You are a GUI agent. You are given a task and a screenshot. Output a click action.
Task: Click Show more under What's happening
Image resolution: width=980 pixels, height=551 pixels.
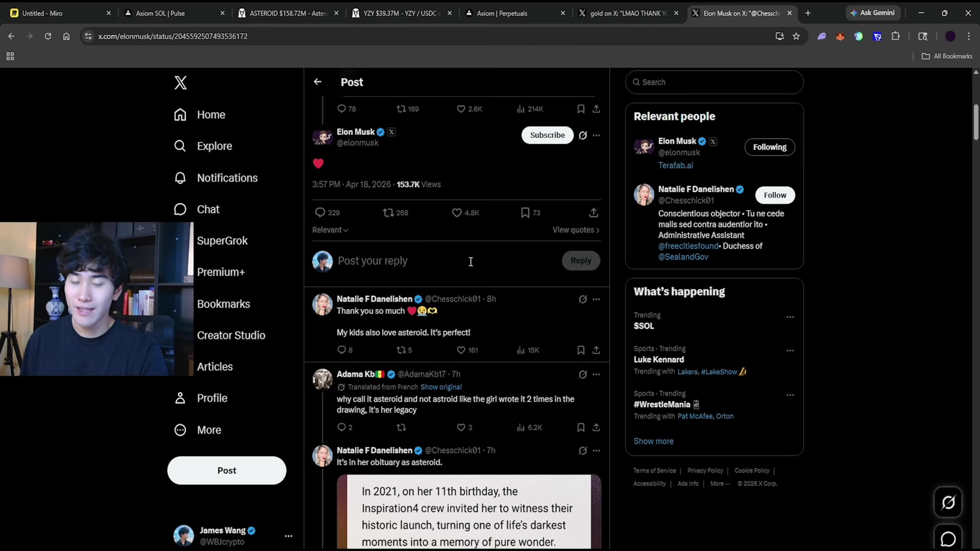click(653, 441)
